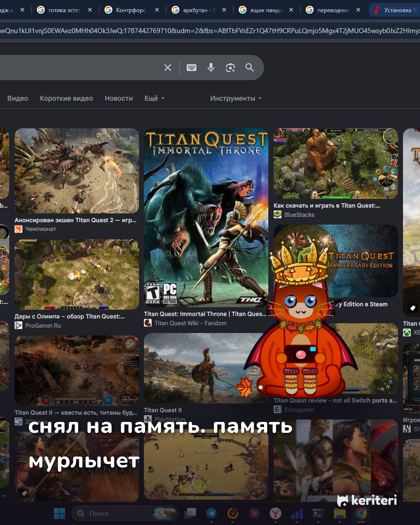Open the Windows Start menu
This screenshot has width=420, height=525.
(x=59, y=513)
